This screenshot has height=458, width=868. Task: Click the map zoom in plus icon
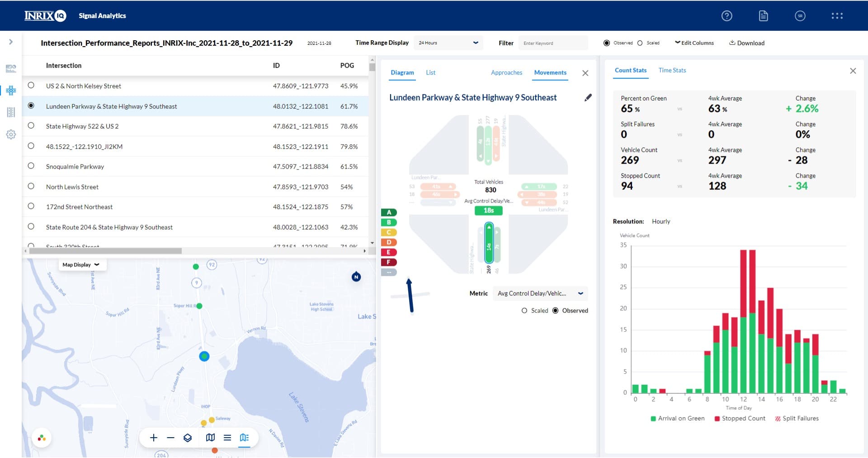pos(154,438)
